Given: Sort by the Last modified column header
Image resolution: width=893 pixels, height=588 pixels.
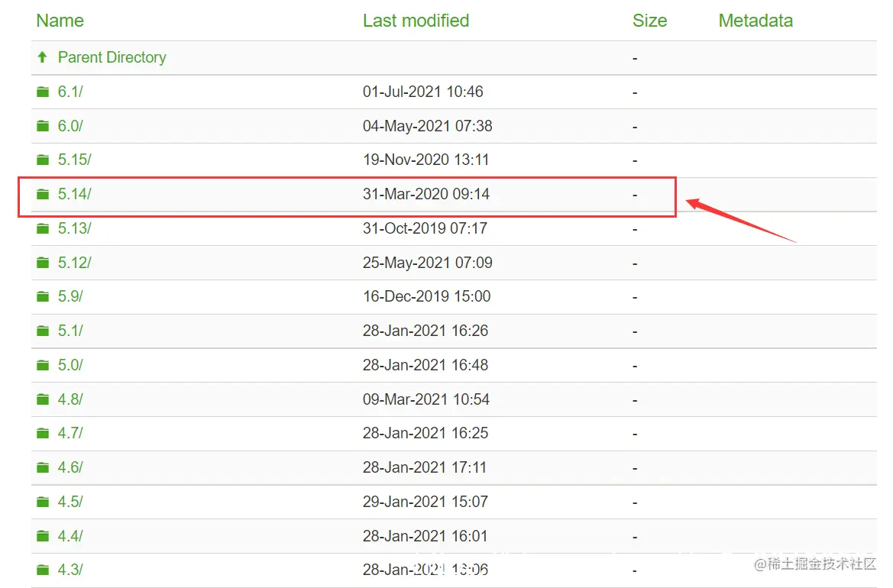Looking at the screenshot, I should pos(416,21).
